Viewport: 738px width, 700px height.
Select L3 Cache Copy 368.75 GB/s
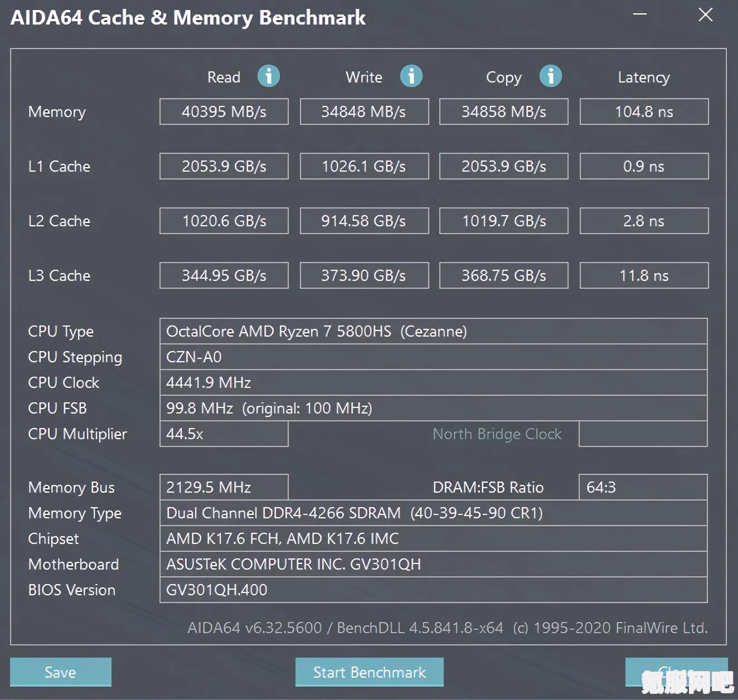coord(504,275)
